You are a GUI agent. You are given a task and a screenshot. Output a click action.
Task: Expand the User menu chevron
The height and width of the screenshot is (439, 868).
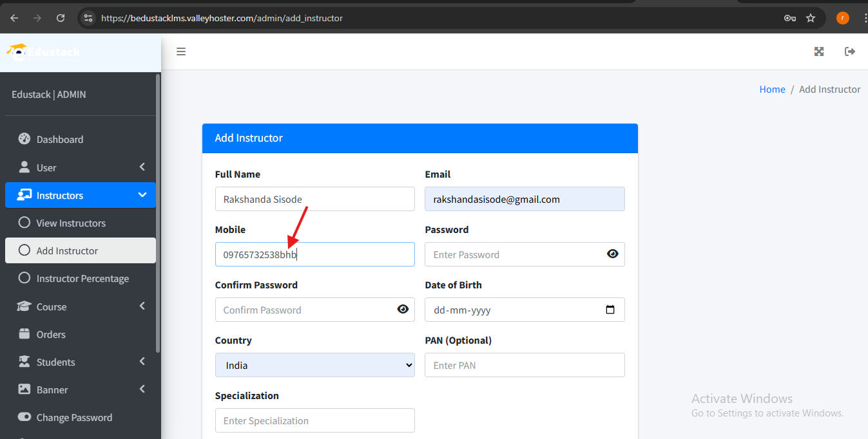coord(142,167)
